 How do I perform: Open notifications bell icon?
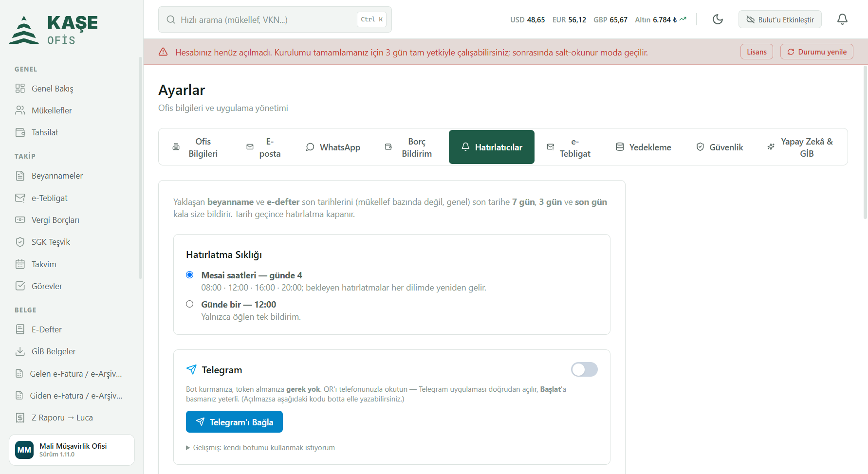click(842, 19)
